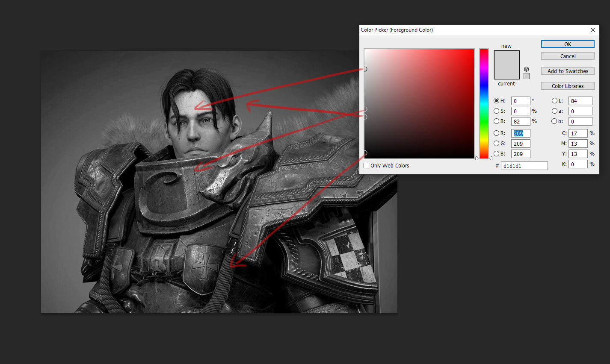This screenshot has width=610, height=364.
Task: Click the Lab 'a' value field
Action: [x=580, y=111]
